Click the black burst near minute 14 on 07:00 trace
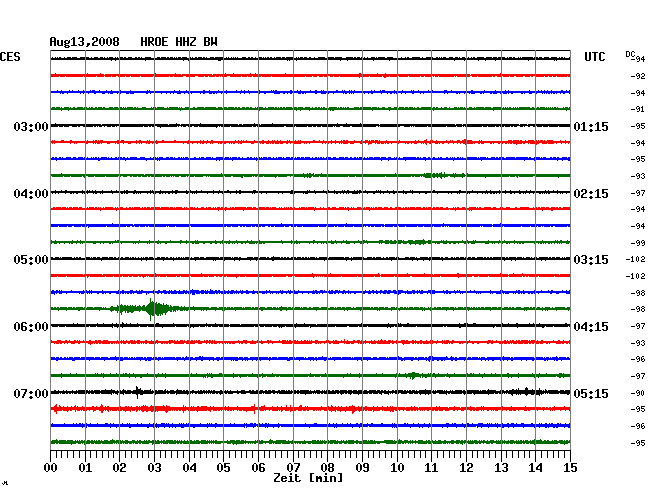 [526, 392]
